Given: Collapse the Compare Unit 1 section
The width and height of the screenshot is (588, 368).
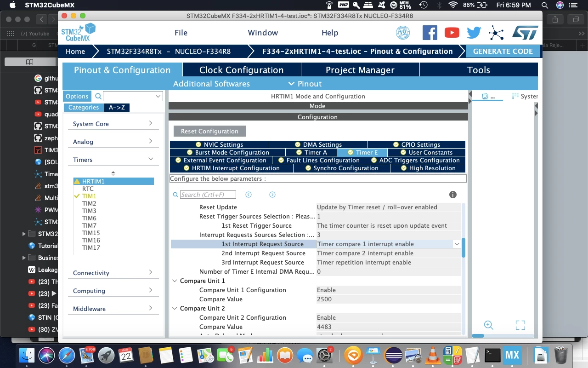Looking at the screenshot, I should point(175,281).
